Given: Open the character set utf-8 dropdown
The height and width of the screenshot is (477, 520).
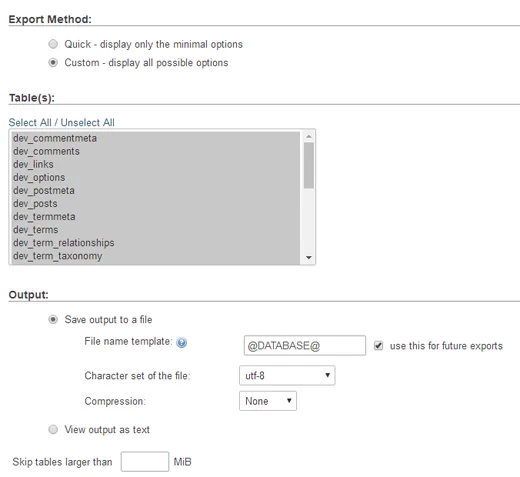Looking at the screenshot, I should [287, 376].
